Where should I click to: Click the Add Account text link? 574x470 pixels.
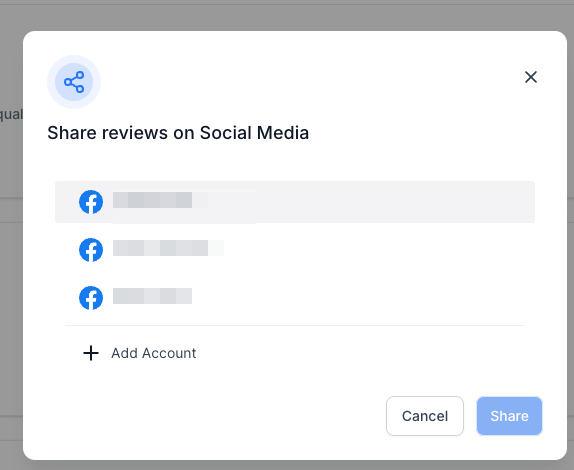(x=154, y=353)
